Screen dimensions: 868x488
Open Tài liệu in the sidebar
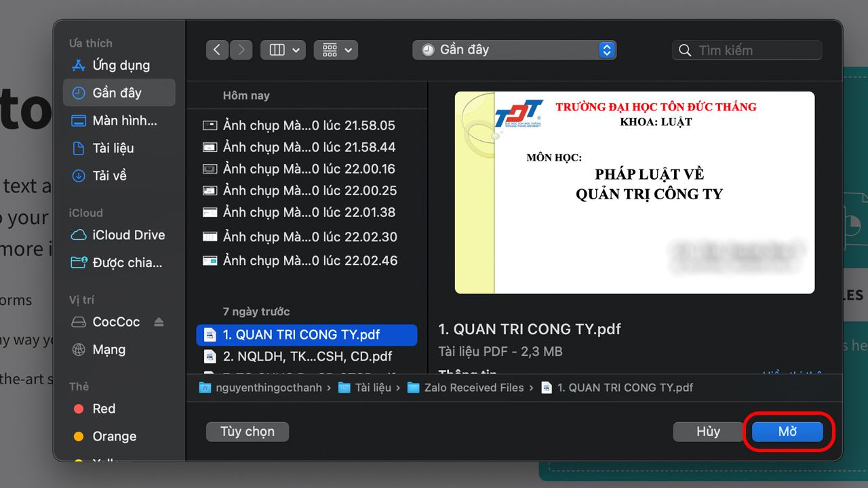(119, 148)
